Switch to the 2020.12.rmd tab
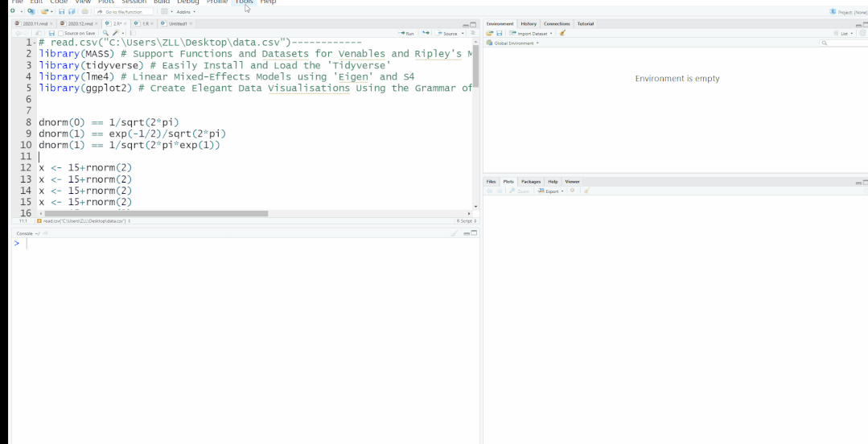 pos(79,24)
